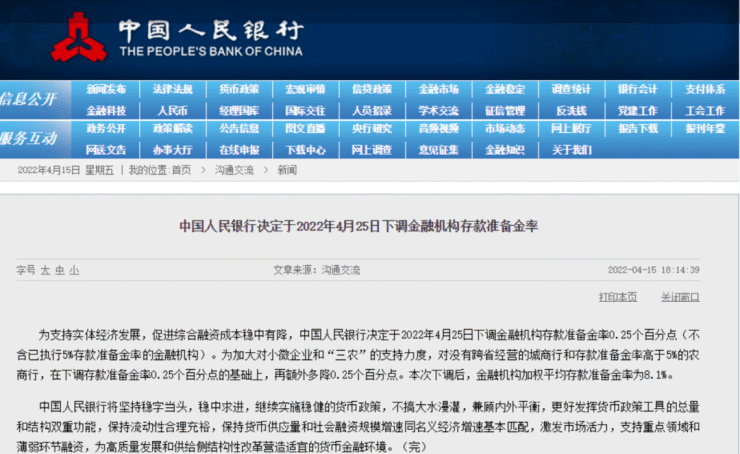The width and height of the screenshot is (740, 454).
Task: Click the 打印本页 print link
Action: (618, 297)
